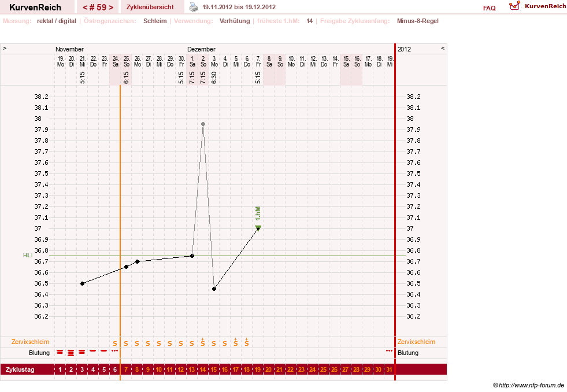
Task: Click the date header 7. Fr in December
Action: coord(258,61)
